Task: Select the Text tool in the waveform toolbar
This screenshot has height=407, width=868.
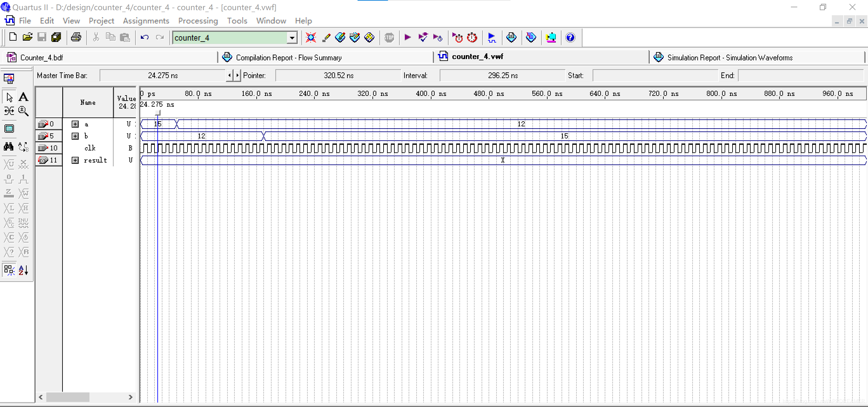Action: click(x=23, y=97)
